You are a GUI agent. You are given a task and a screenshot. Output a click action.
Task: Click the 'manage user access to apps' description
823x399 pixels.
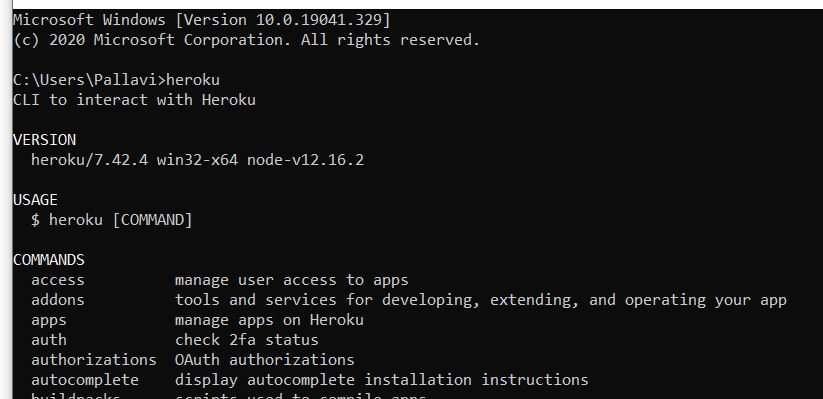292,280
